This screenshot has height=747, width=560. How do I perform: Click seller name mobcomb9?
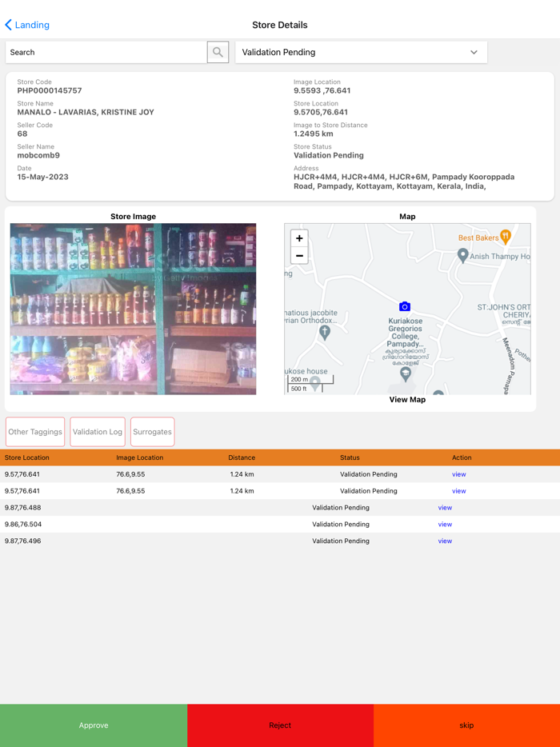point(38,155)
